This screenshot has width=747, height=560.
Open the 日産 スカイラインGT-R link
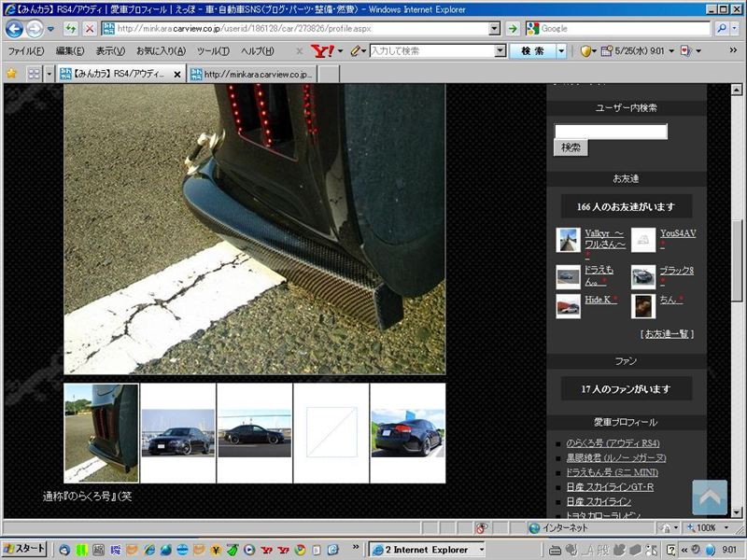tap(610, 487)
